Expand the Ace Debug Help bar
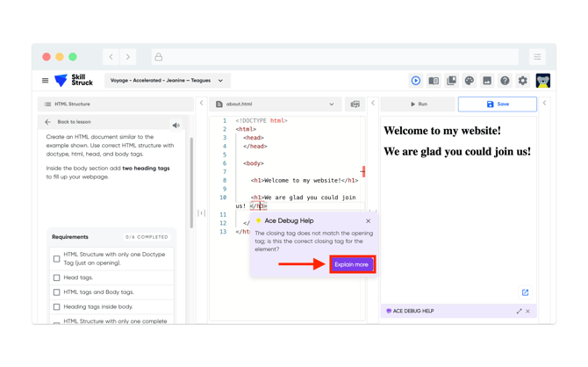 point(519,311)
